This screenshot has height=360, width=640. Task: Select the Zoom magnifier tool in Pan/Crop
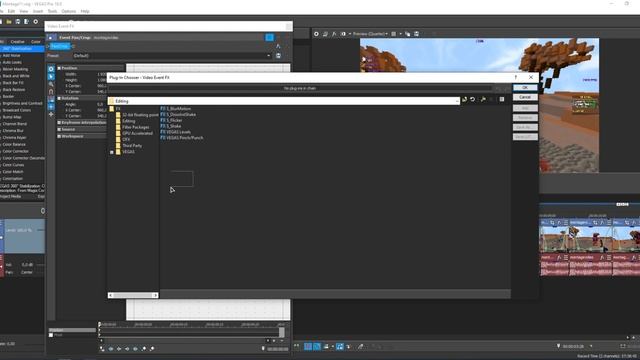pos(51,84)
